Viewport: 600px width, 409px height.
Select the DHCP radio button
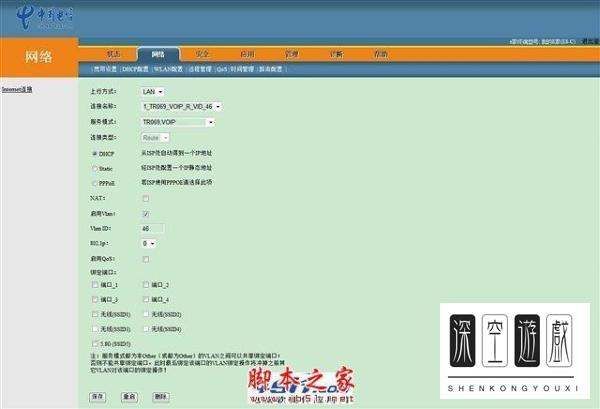(x=95, y=154)
